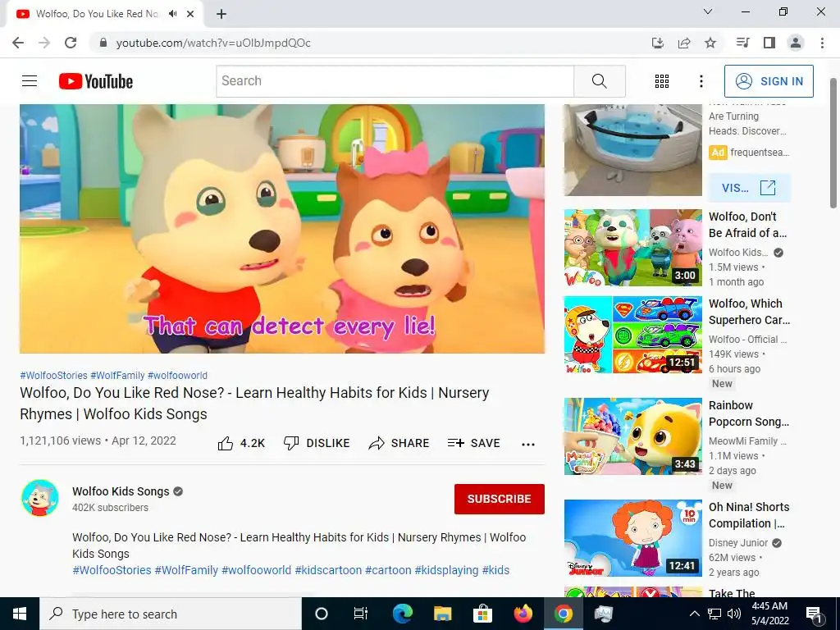The width and height of the screenshot is (840, 630).
Task: Open the YouTube apps grid
Action: tap(662, 81)
